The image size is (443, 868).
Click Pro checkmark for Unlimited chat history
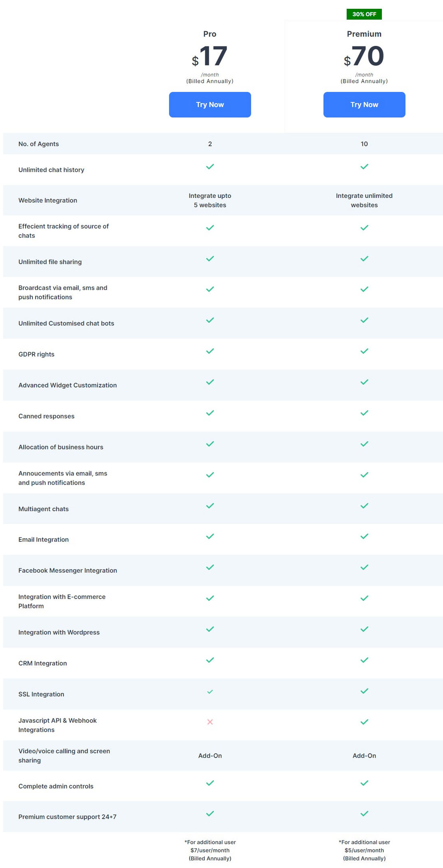[210, 167]
